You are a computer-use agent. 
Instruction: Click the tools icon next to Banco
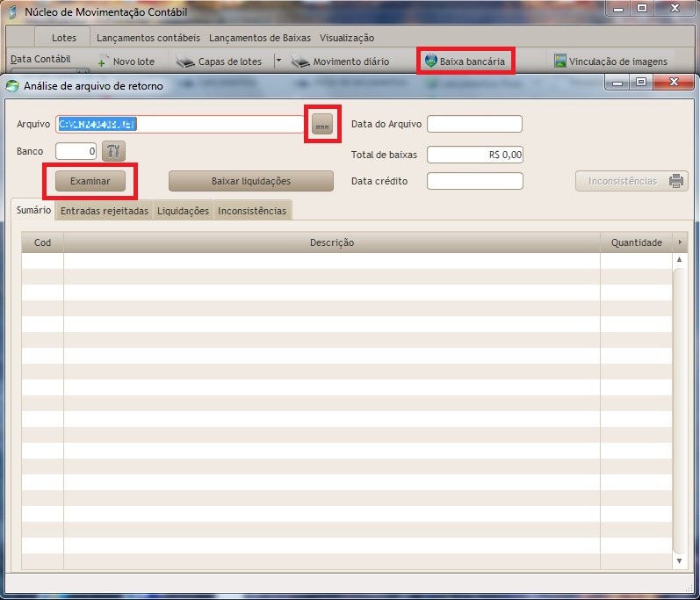coord(114,151)
